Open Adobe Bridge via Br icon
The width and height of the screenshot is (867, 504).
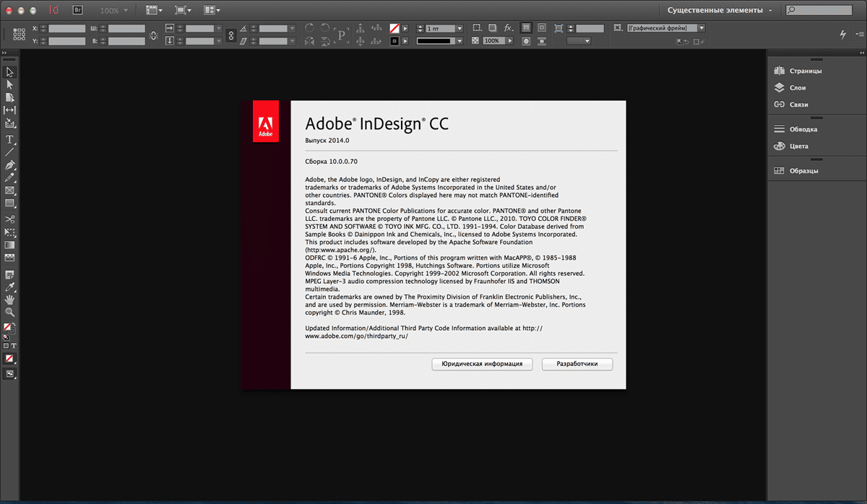coord(78,11)
